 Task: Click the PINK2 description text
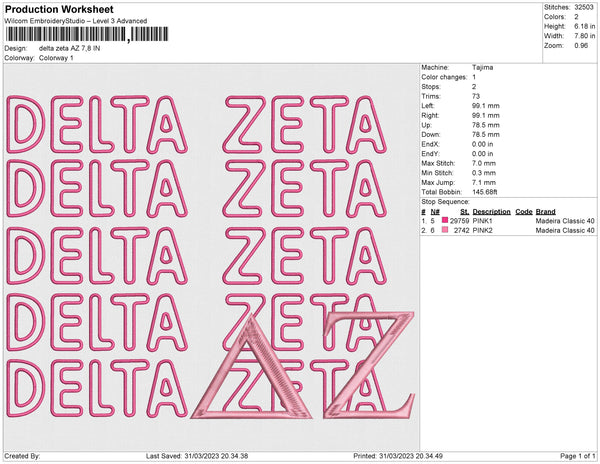coord(482,230)
